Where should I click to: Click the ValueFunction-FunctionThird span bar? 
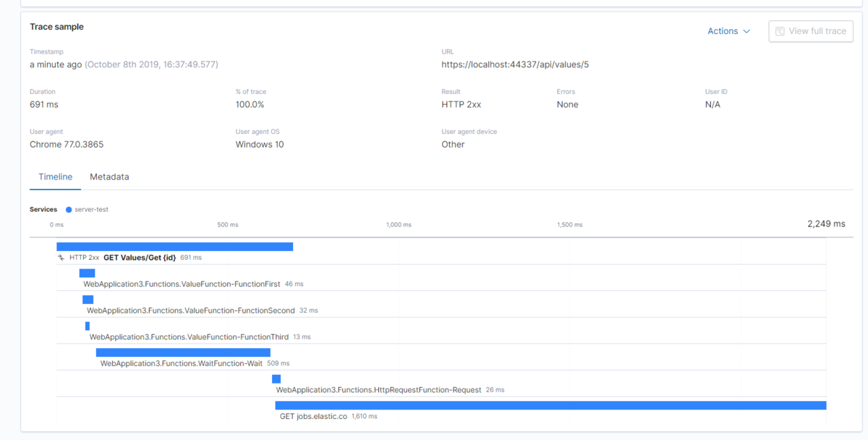[x=88, y=326]
